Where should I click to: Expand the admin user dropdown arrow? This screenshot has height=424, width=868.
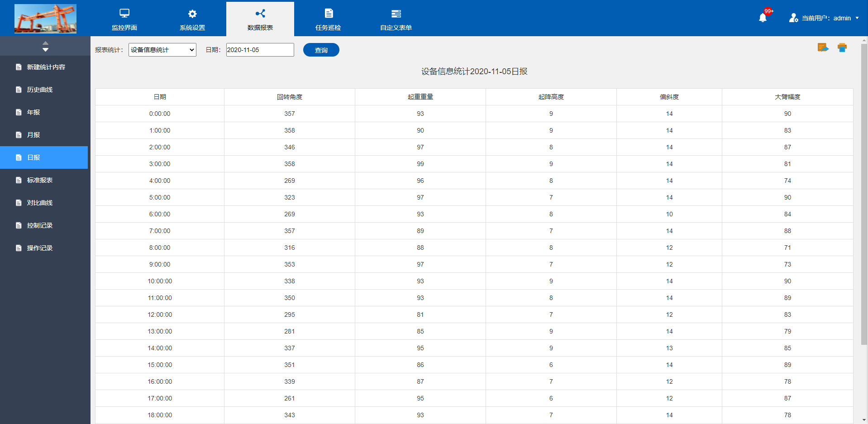[857, 18]
